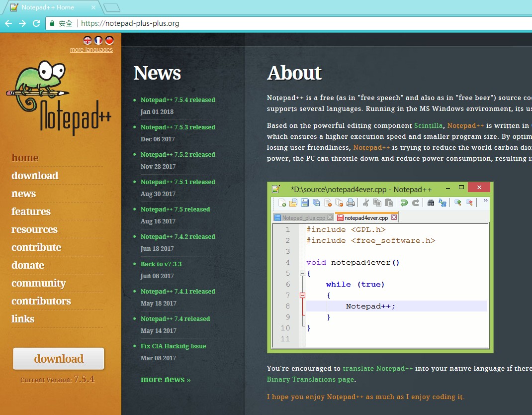Image resolution: width=532 pixels, height=415 pixels.
Task: Select the New File icon in the toolbar
Action: point(281,203)
